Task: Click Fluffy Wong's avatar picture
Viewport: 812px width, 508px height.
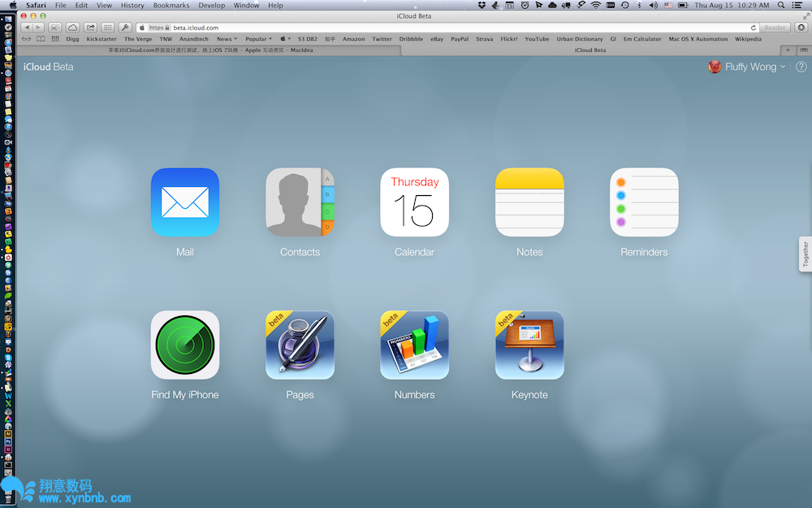Action: tap(715, 67)
